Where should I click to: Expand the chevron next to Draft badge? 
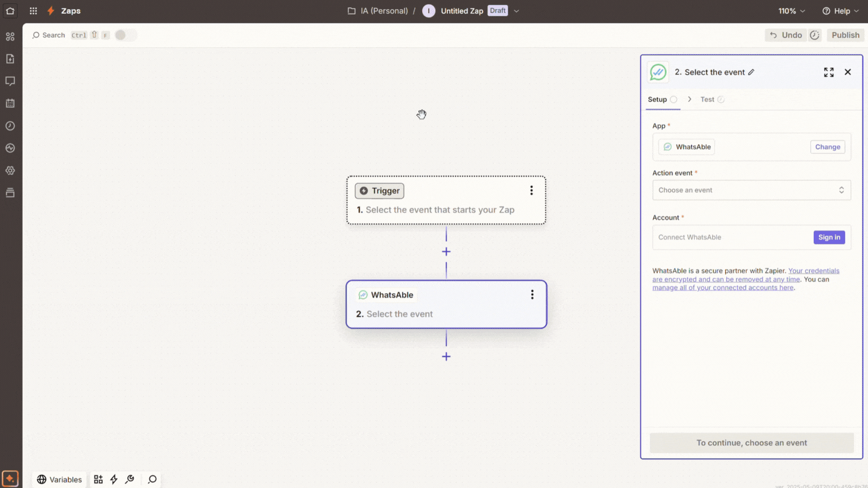pyautogui.click(x=517, y=11)
